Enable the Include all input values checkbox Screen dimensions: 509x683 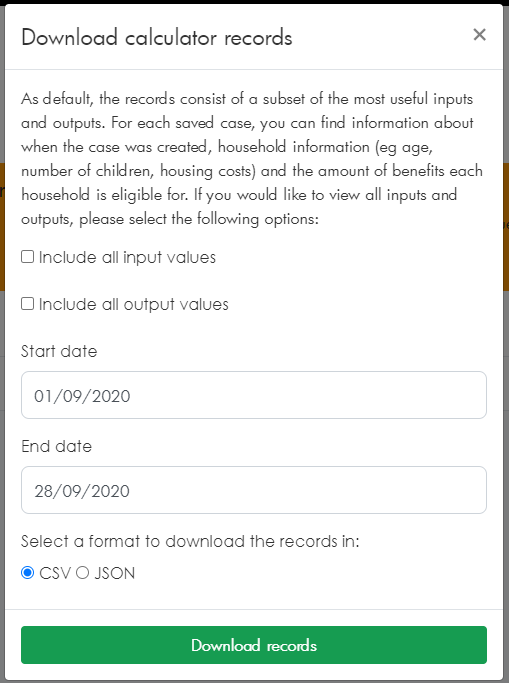pos(27,257)
